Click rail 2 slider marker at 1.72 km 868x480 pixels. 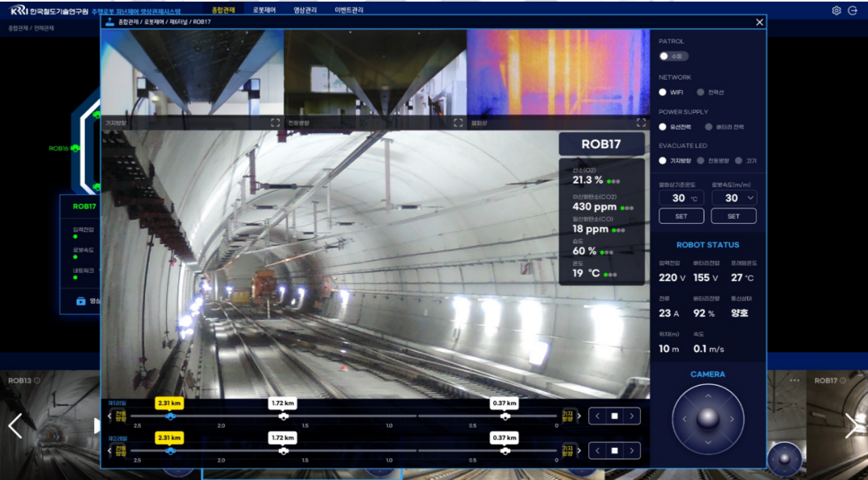tap(284, 451)
